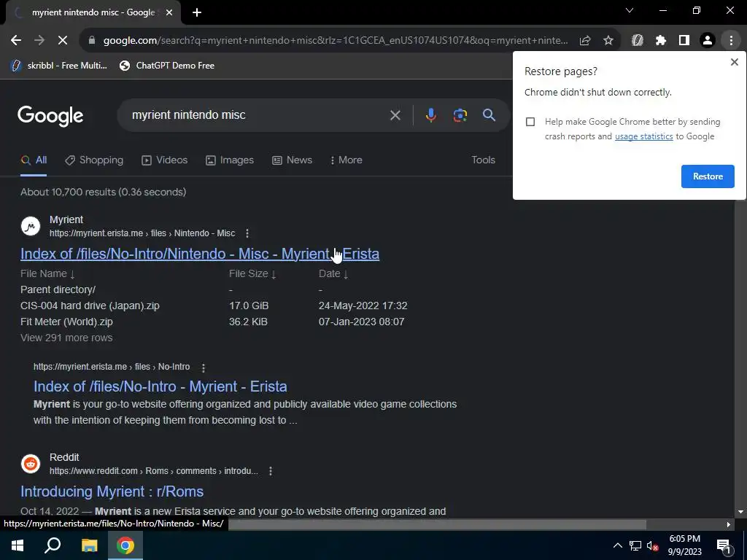Screen dimensions: 747x560
Task: Switch to the Shopping tab
Action: [x=94, y=160]
